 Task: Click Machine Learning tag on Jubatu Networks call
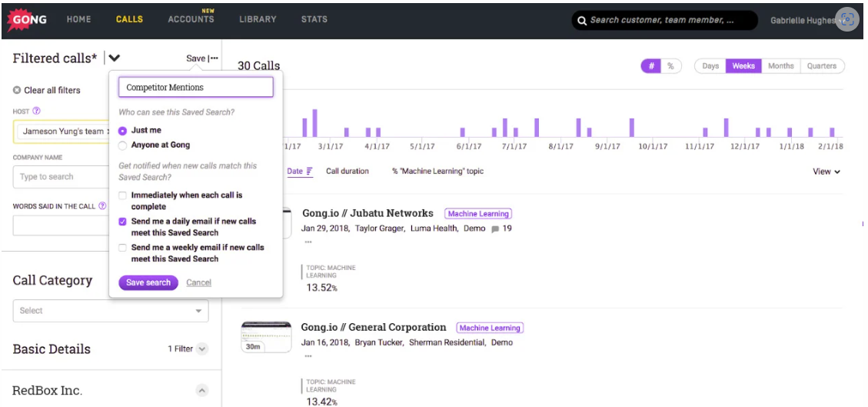pyautogui.click(x=478, y=214)
